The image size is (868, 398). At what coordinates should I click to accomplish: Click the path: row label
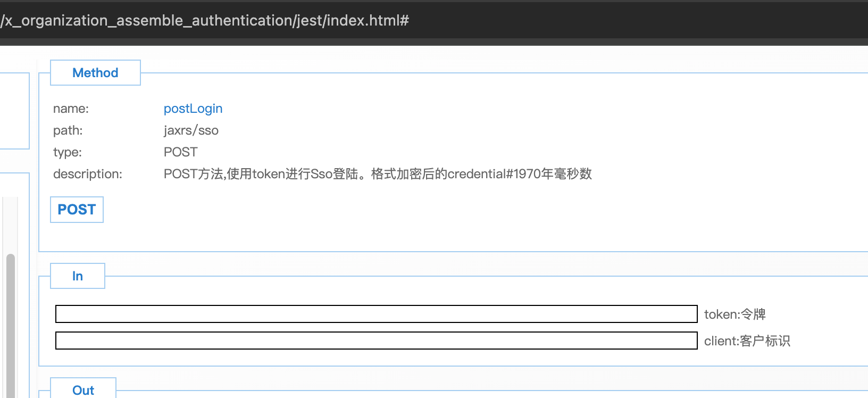pyautogui.click(x=68, y=130)
